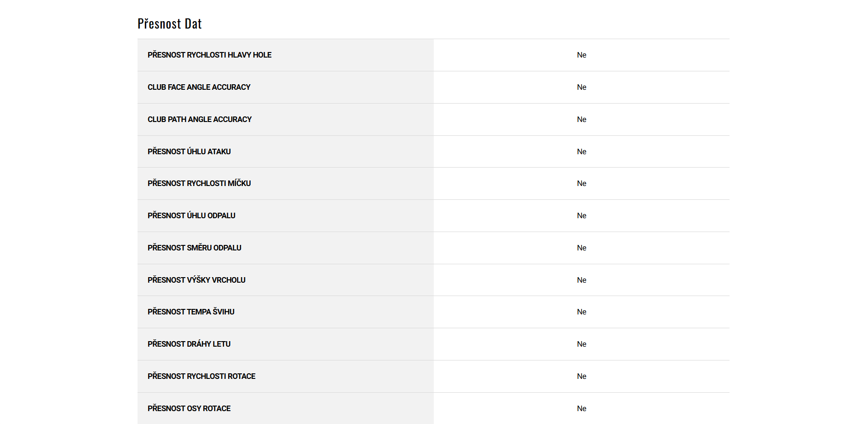This screenshot has height=424, width=868.
Task: Select the Přesnost rychlosti míčku label
Action: tap(199, 183)
